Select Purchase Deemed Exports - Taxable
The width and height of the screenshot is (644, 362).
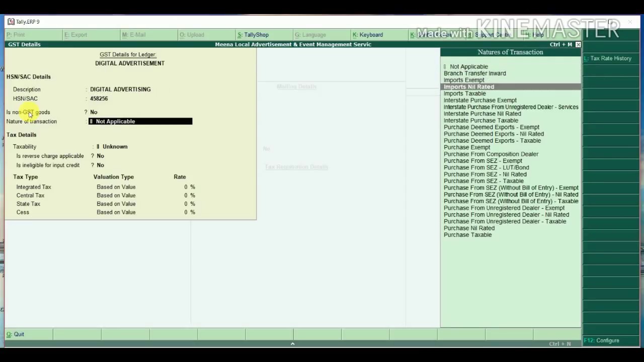(x=492, y=141)
